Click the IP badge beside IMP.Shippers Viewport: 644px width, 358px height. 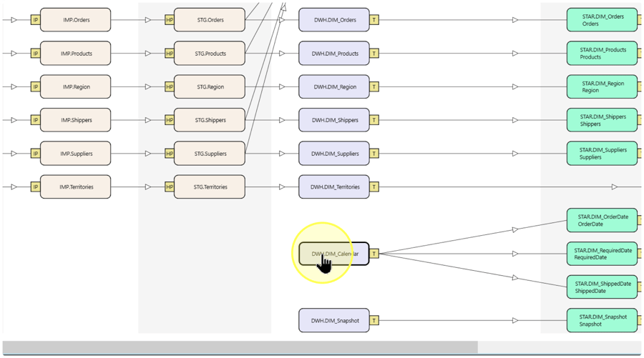[x=35, y=120]
